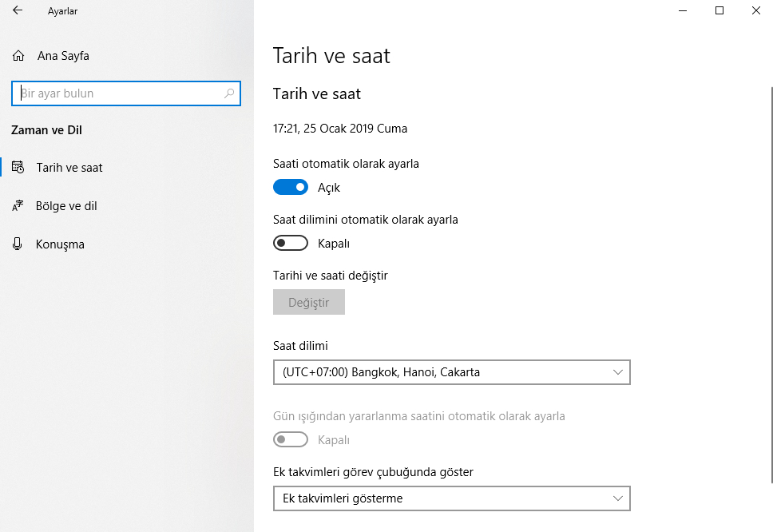Click the Bölge ve dil language icon

pyautogui.click(x=18, y=206)
